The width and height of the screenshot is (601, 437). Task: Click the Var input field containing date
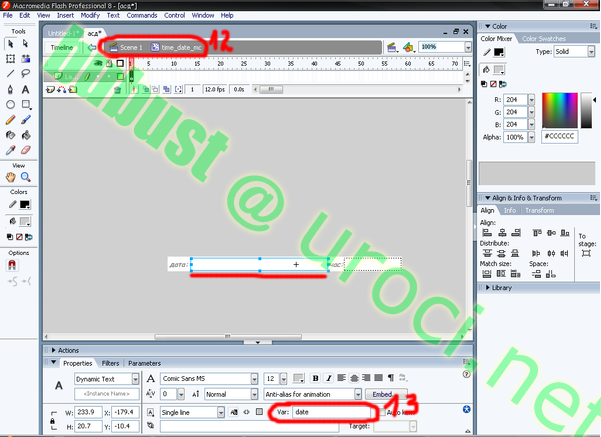point(332,412)
